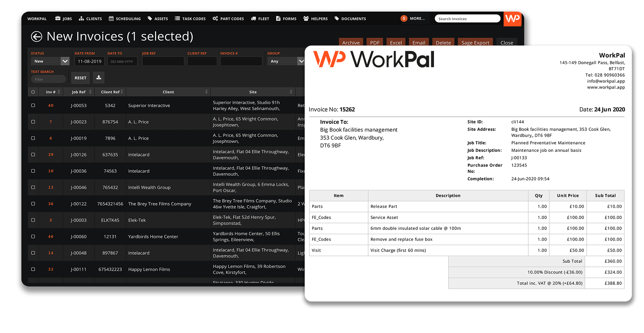Select the Clients section icon

(81, 19)
